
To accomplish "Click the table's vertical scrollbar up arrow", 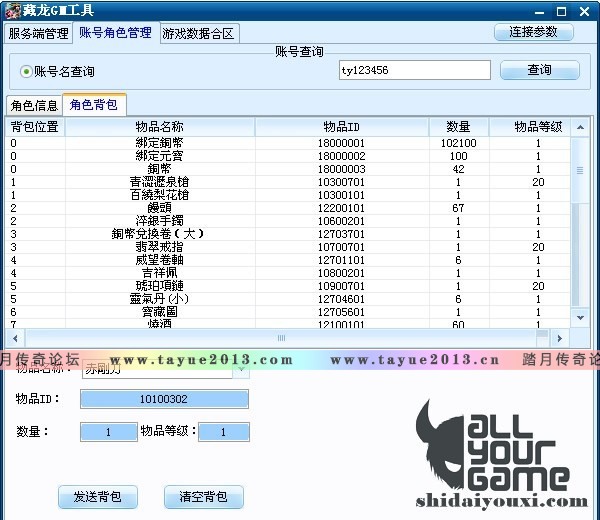I will point(579,127).
